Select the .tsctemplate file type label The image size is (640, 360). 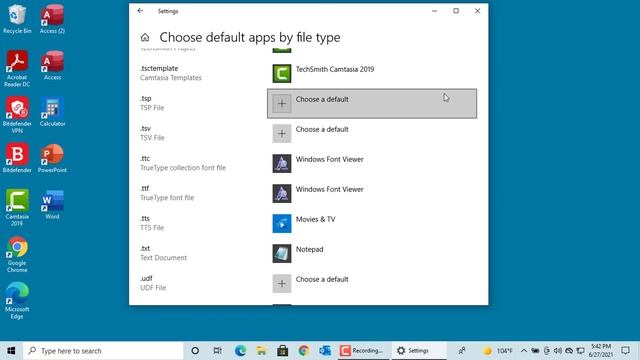coord(159,68)
